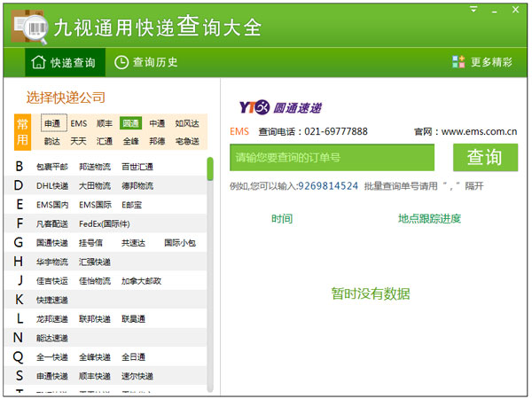
Task: Select 韵达 courier in common list
Action: click(53, 140)
